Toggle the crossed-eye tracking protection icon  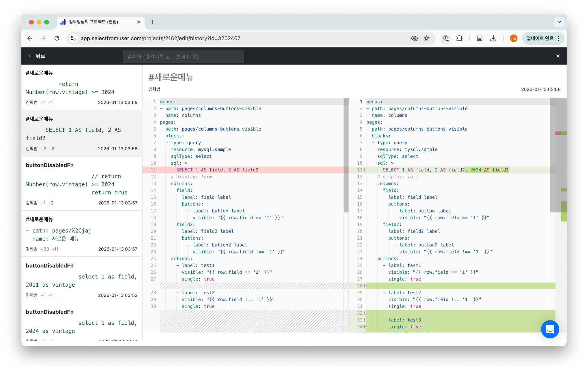pos(414,38)
